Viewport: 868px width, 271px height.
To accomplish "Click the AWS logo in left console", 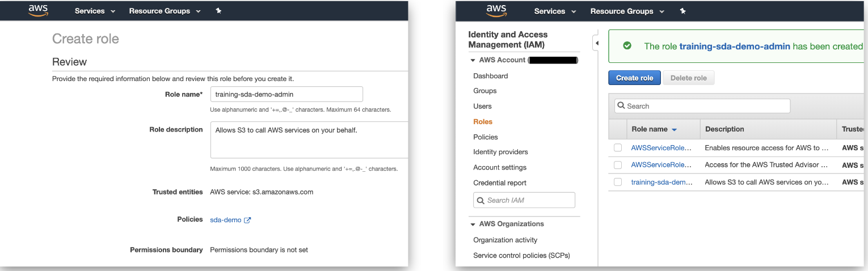I will tap(39, 11).
